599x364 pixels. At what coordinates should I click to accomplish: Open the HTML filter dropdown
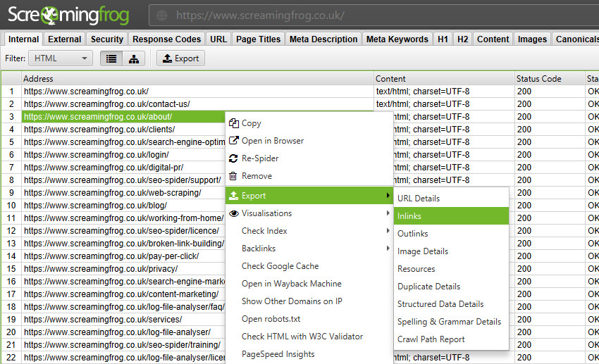click(x=62, y=58)
